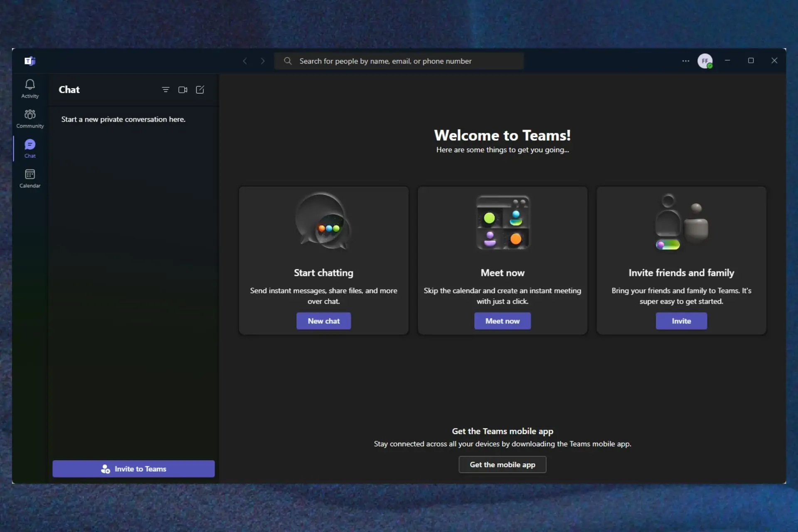Open the chat filter icon

pyautogui.click(x=165, y=90)
